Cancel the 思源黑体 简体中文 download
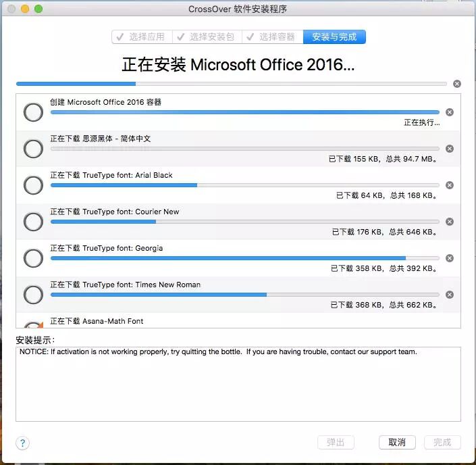The image size is (476, 465). click(x=450, y=149)
